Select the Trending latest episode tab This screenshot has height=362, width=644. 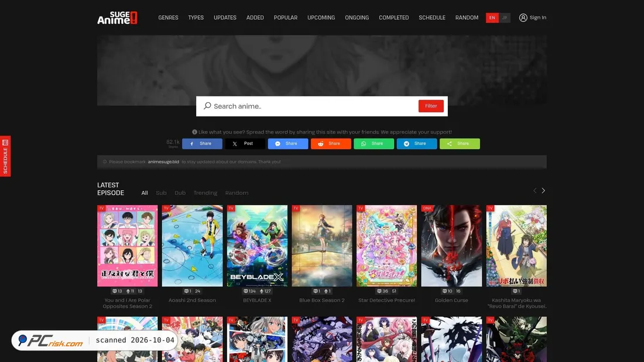(205, 193)
